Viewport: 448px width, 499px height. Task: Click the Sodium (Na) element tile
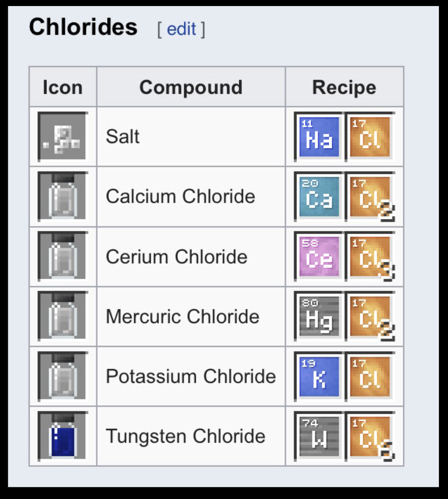(318, 136)
